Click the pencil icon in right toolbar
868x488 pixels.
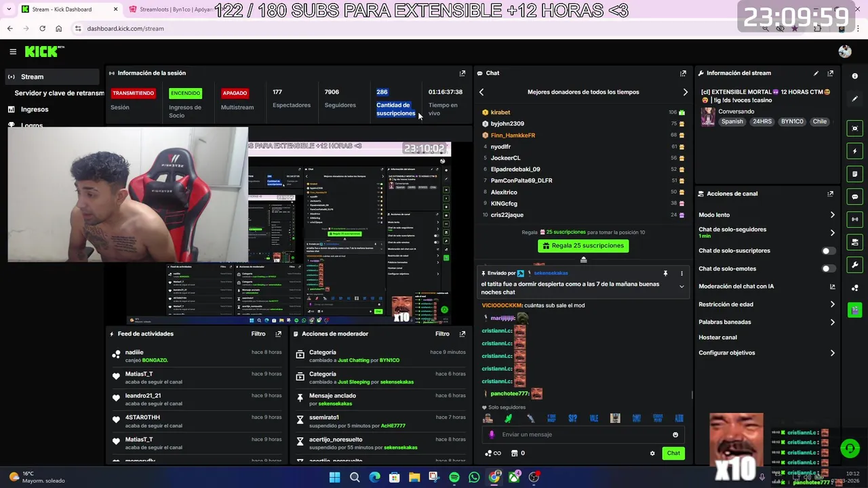(854, 99)
